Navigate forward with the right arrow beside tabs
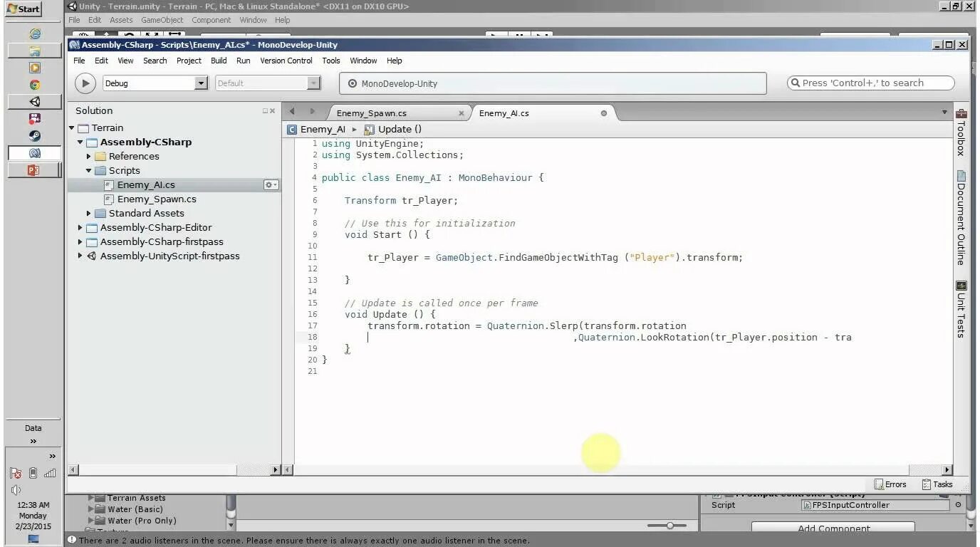Screen dimensions: 980x547 pos(312,112)
